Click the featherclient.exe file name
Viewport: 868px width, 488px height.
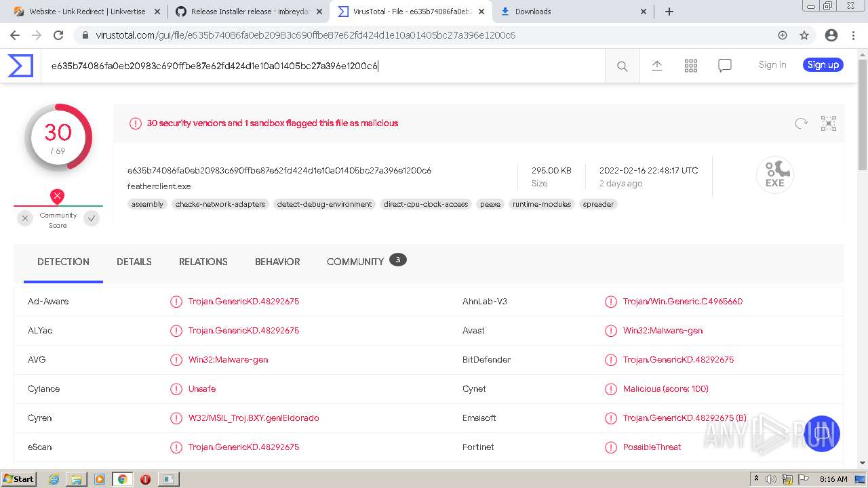click(x=159, y=186)
